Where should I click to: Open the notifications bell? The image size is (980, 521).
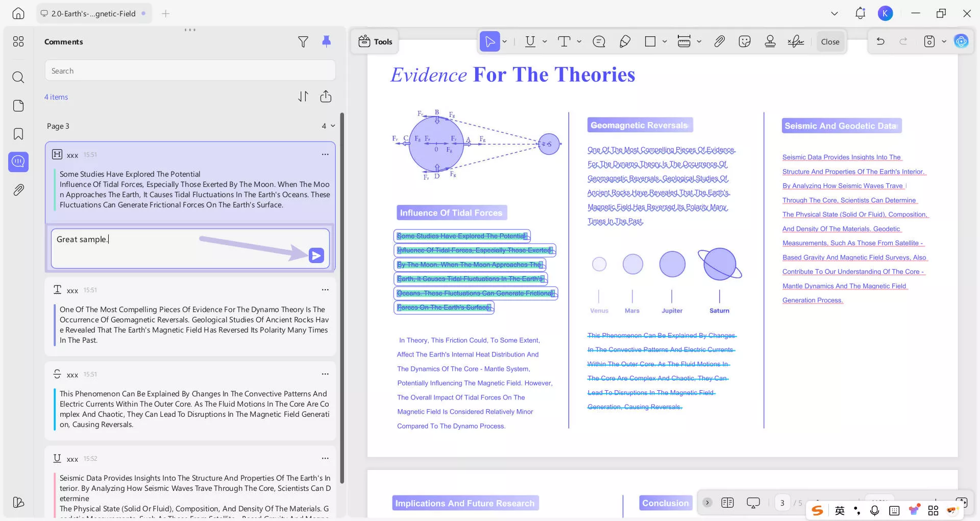[860, 14]
